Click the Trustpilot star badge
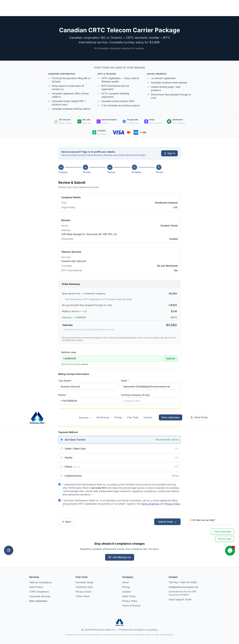 [94, 132]
